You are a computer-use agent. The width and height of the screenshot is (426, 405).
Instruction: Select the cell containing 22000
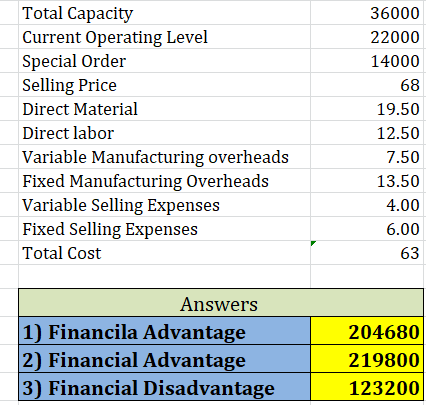(x=367, y=37)
